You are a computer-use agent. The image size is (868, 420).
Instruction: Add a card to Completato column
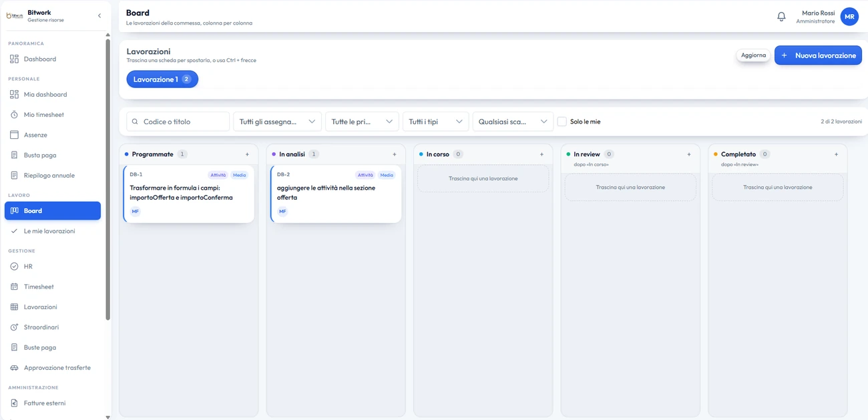(836, 154)
